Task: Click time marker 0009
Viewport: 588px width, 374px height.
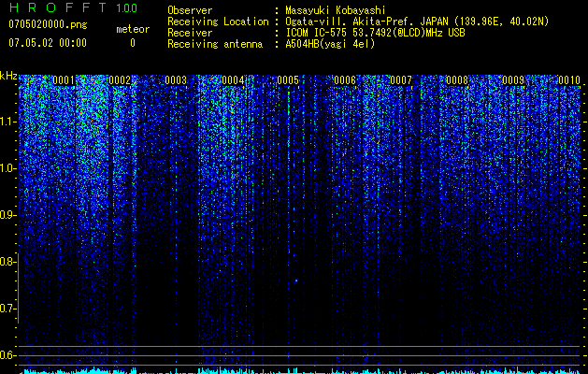Action: (513, 80)
